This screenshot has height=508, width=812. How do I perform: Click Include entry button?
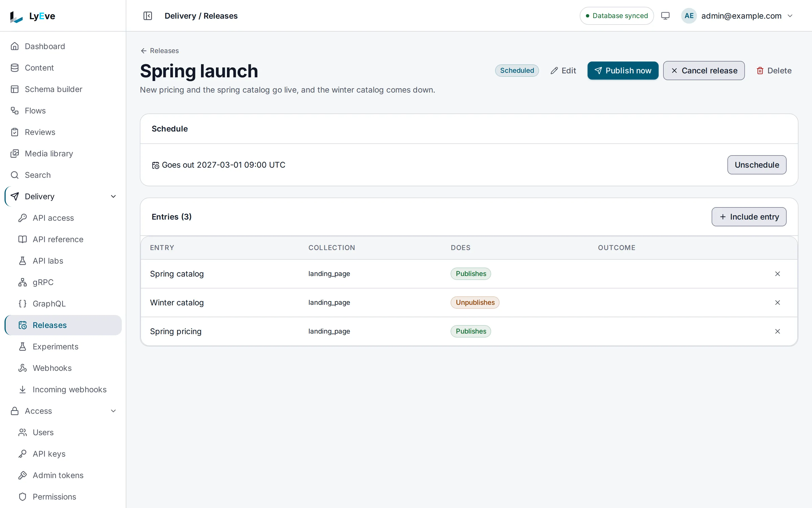tap(749, 217)
